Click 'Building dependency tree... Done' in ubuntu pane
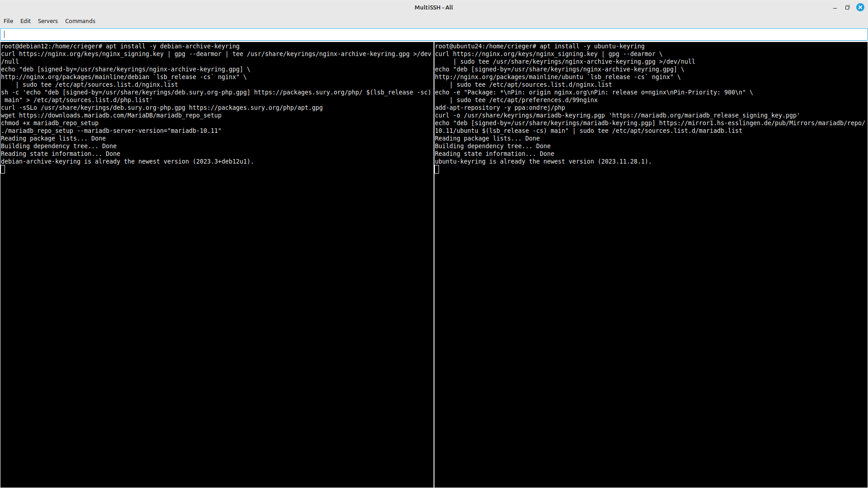The image size is (868, 488). 493,146
